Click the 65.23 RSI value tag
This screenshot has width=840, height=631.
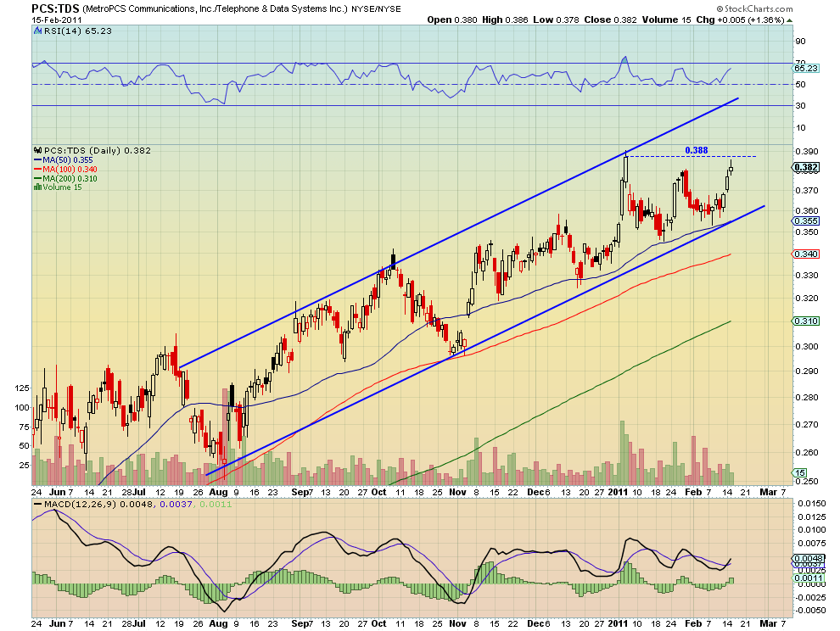coord(806,69)
